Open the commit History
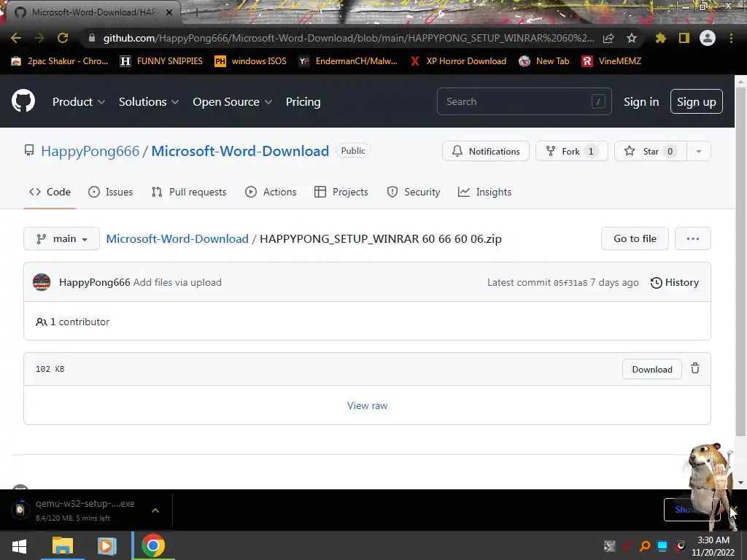 675,282
